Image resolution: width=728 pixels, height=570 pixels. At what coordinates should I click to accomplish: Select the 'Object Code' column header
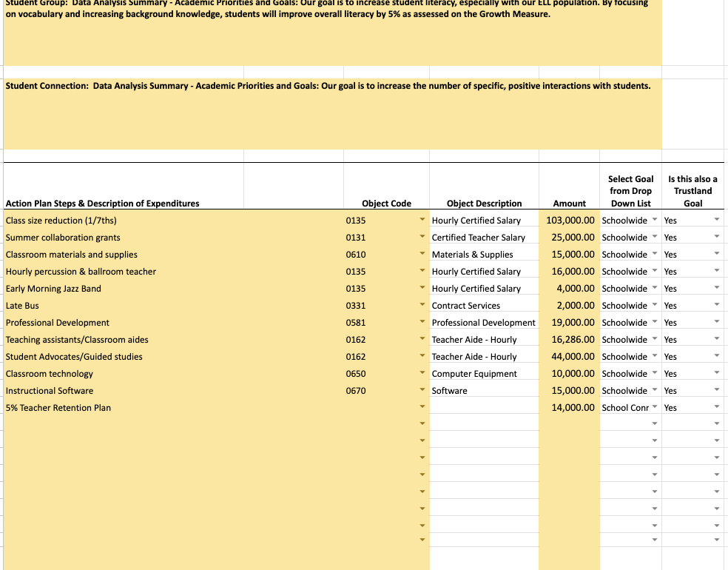tap(386, 204)
